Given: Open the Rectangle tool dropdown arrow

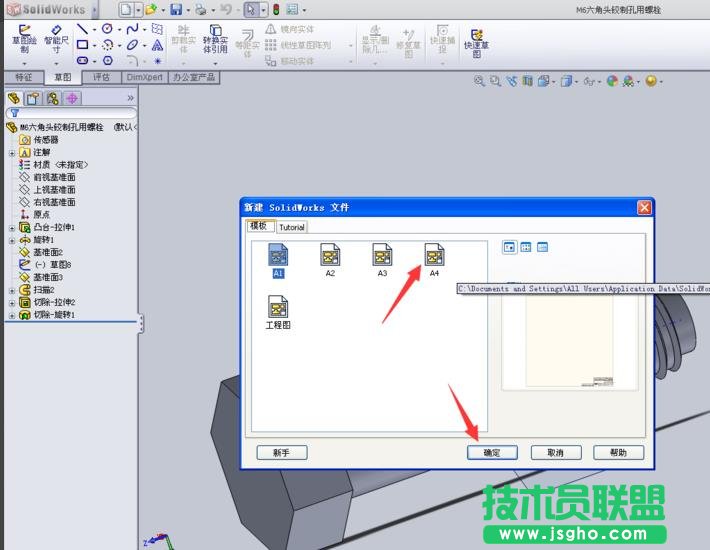Looking at the screenshot, I should 94,46.
